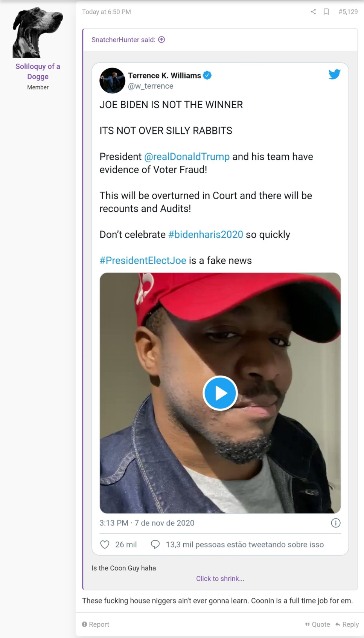Quote this post
Viewport: 364px width, 638px height.
point(317,624)
